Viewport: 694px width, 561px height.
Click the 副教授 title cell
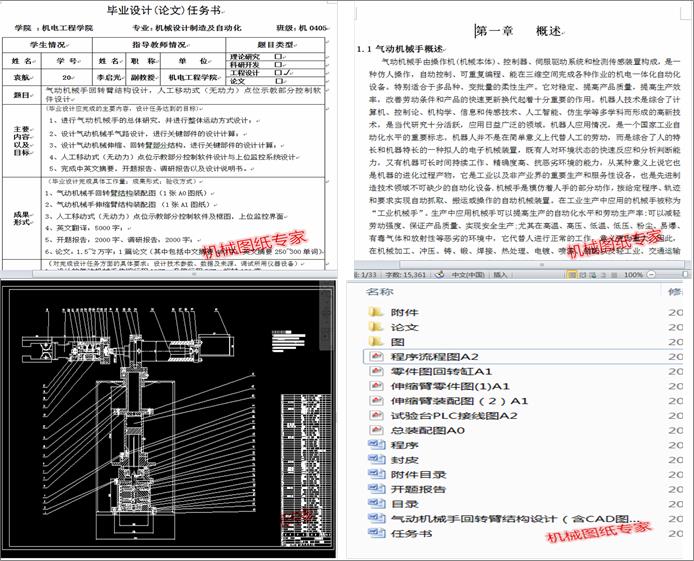point(143,77)
